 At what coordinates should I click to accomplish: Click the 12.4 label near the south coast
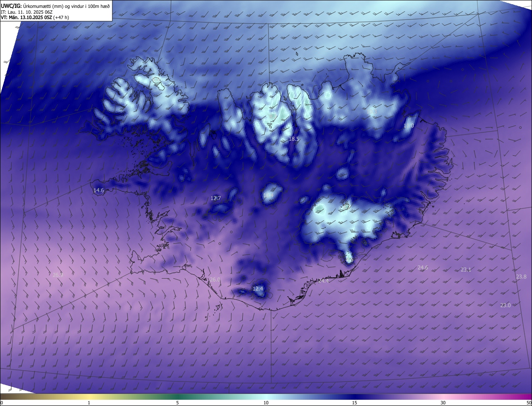(258, 289)
